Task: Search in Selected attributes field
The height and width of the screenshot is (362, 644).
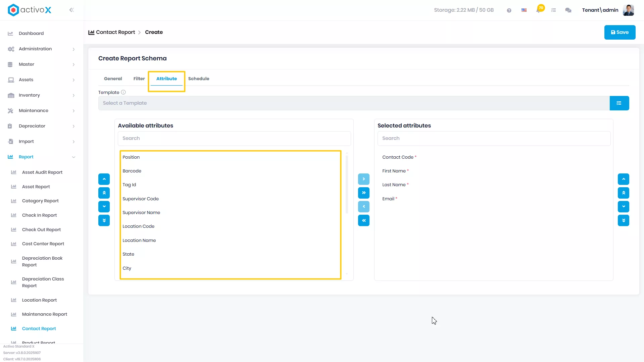Action: tap(494, 139)
